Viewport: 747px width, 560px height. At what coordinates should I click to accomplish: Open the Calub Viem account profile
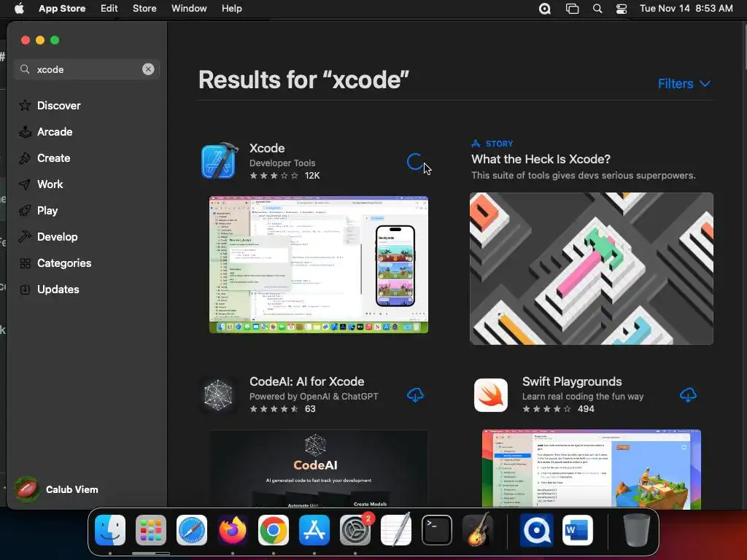pyautogui.click(x=57, y=489)
